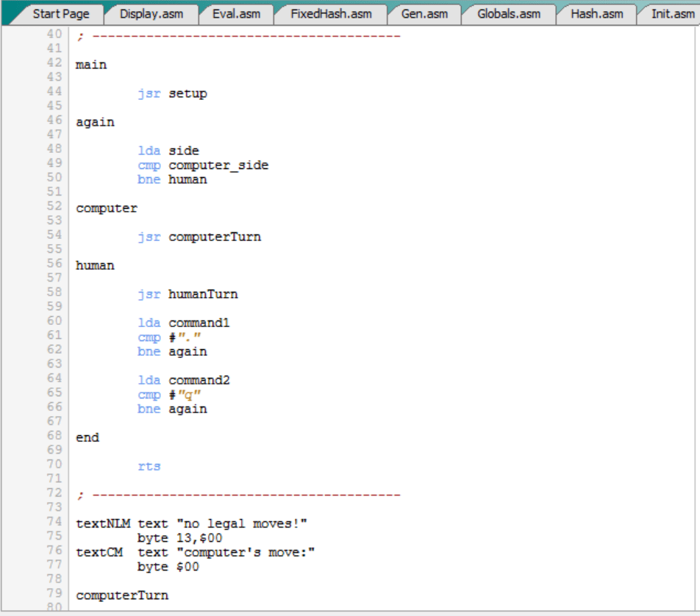Place cursor on command1 operand

[x=199, y=323]
